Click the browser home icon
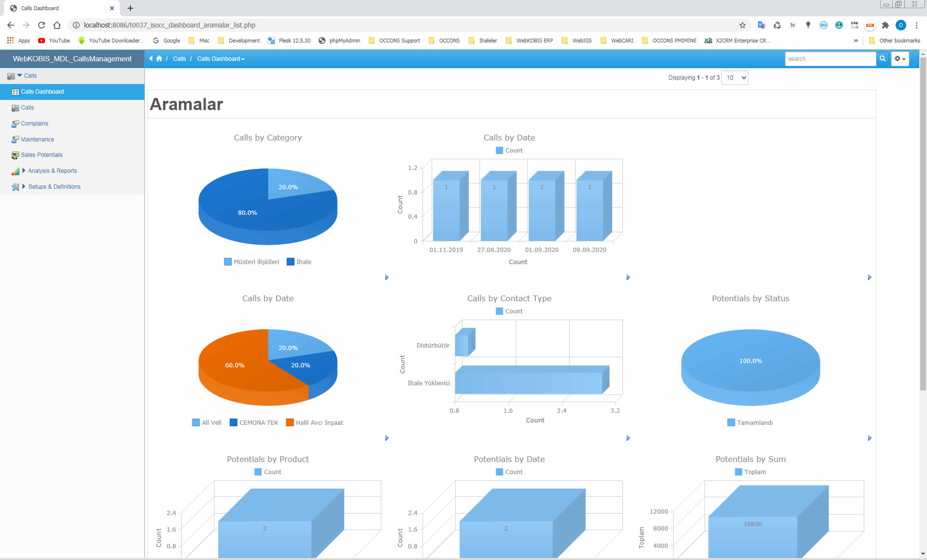The height and width of the screenshot is (560, 927). 57,25
